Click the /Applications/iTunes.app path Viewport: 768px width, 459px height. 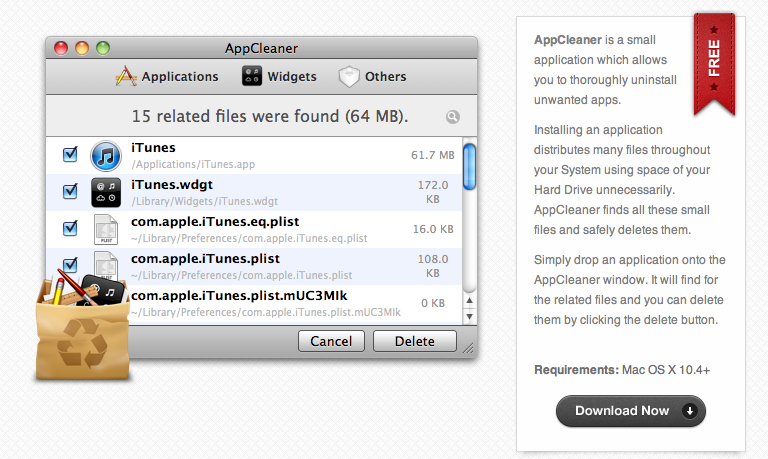[193, 164]
